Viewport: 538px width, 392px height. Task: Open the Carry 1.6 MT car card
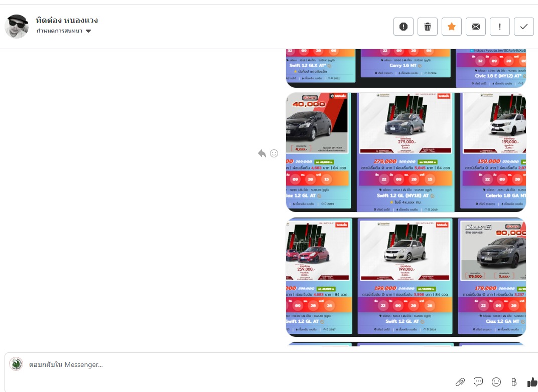point(405,63)
